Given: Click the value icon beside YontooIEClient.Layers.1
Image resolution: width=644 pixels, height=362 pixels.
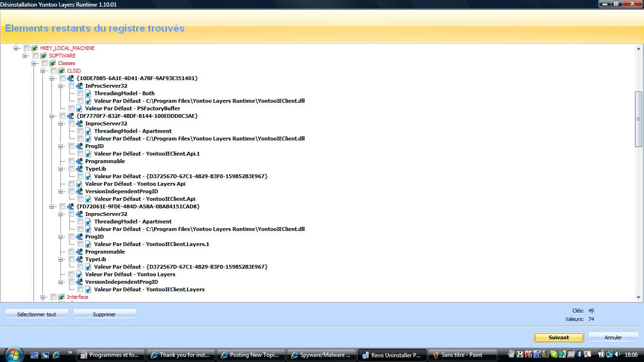Looking at the screenshot, I should [x=88, y=244].
